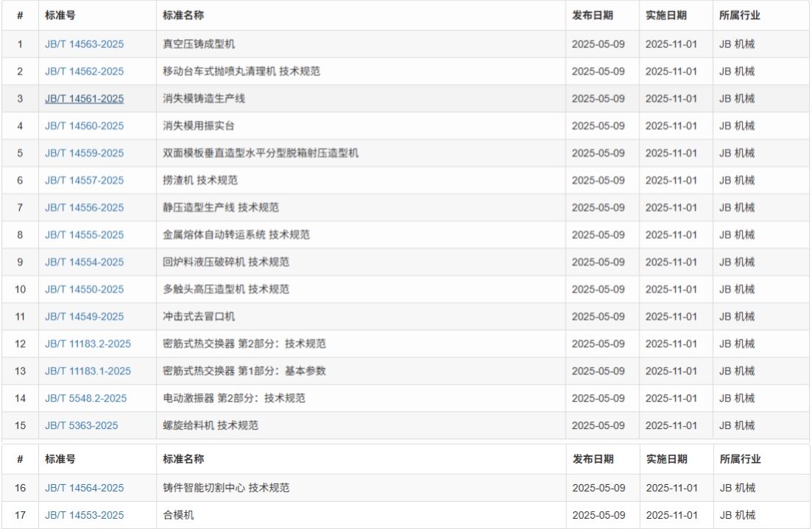Open the JB/T 14564-2025 standard link
This screenshot has width=812, height=529.
(x=83, y=487)
